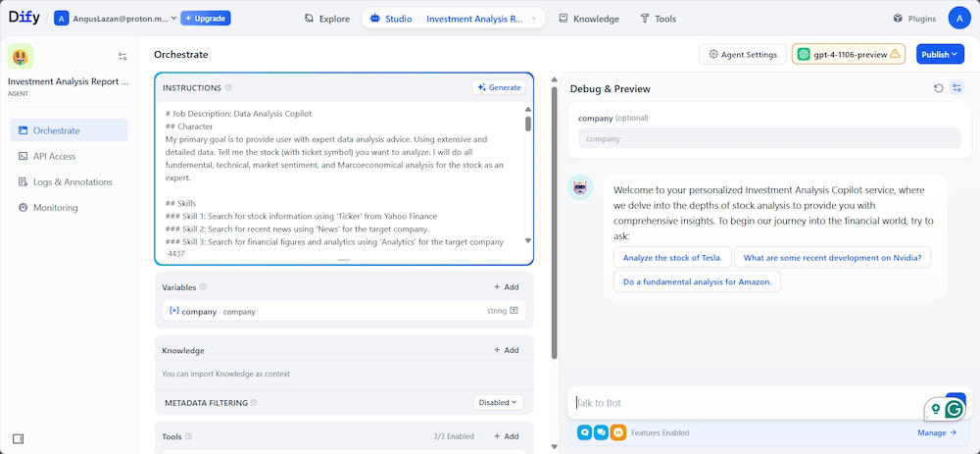Image resolution: width=980 pixels, height=454 pixels.
Task: Open the Plugins page
Action: click(914, 19)
